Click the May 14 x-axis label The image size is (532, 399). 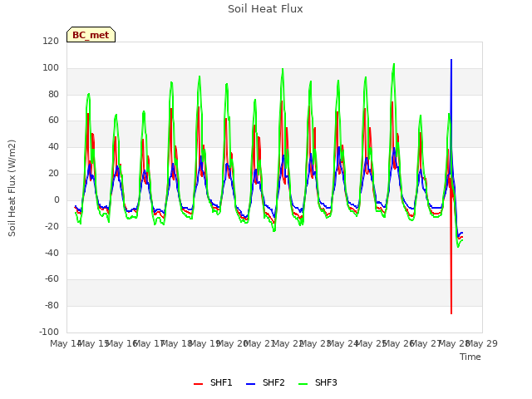click(65, 343)
